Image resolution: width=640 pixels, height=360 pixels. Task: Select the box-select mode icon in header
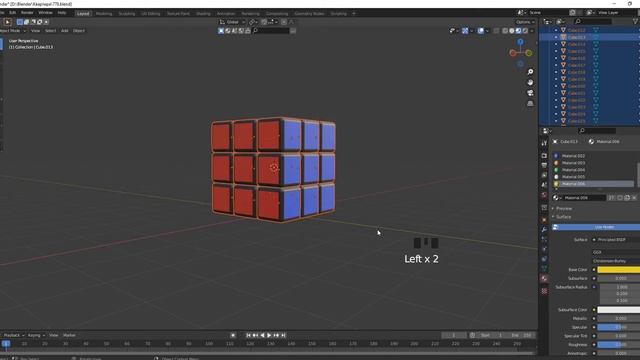[20, 22]
